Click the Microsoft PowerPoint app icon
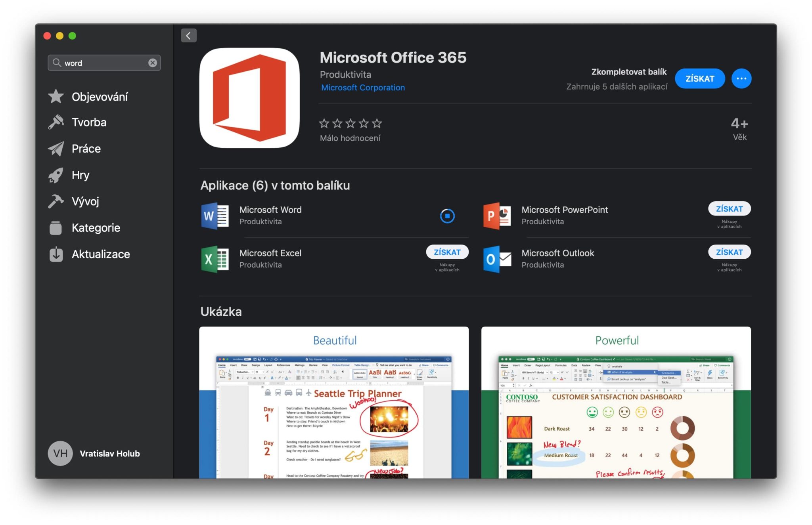 click(497, 216)
